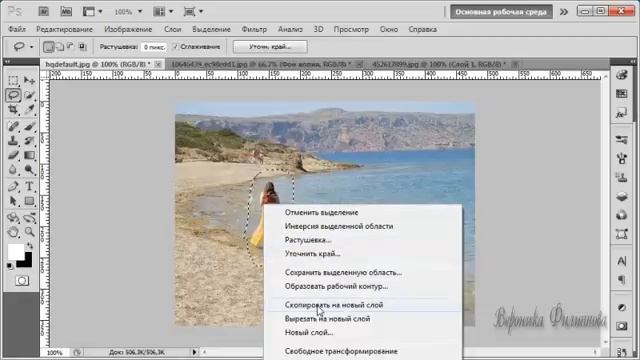Select the 3D Orbit camera tool
640x360 pixels.
tap(29, 218)
